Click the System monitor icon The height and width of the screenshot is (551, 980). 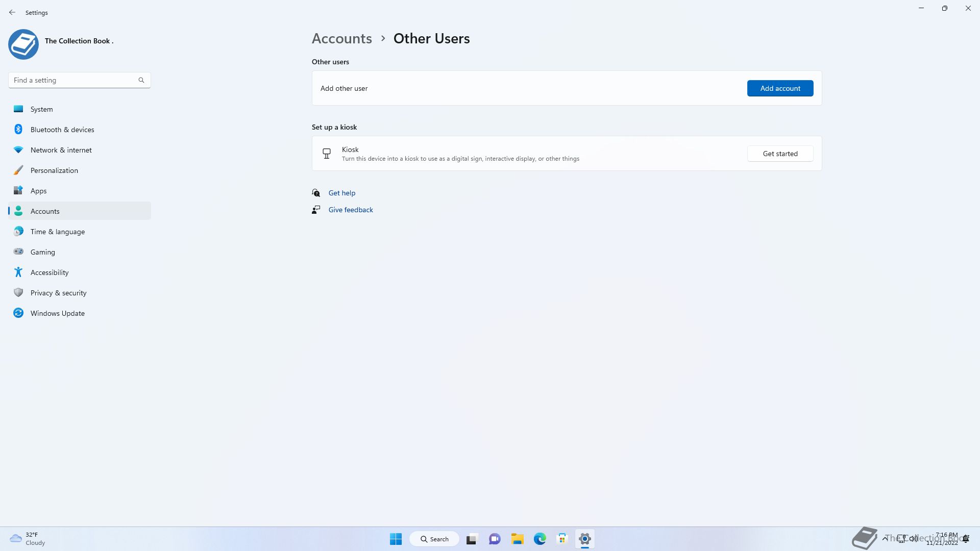[x=18, y=109]
